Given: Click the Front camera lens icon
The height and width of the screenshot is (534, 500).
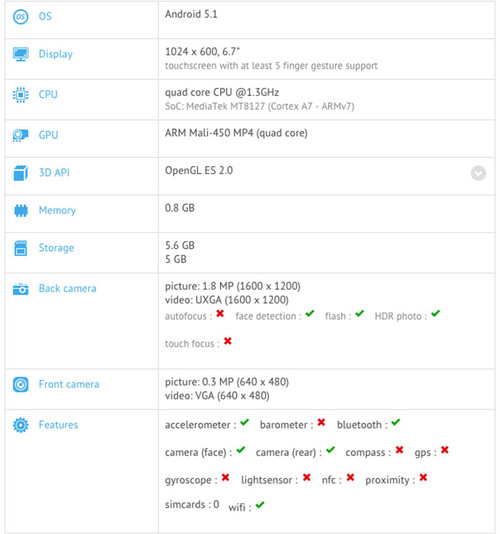Looking at the screenshot, I should (x=20, y=384).
